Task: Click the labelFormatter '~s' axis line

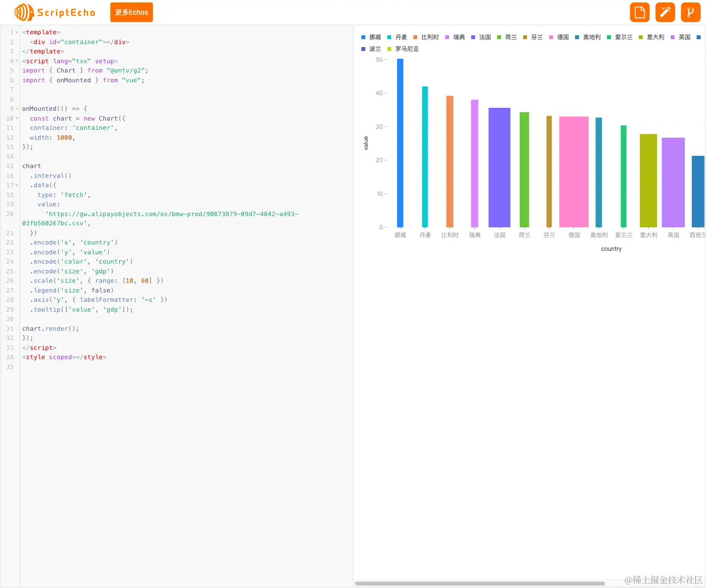Action: coord(99,300)
